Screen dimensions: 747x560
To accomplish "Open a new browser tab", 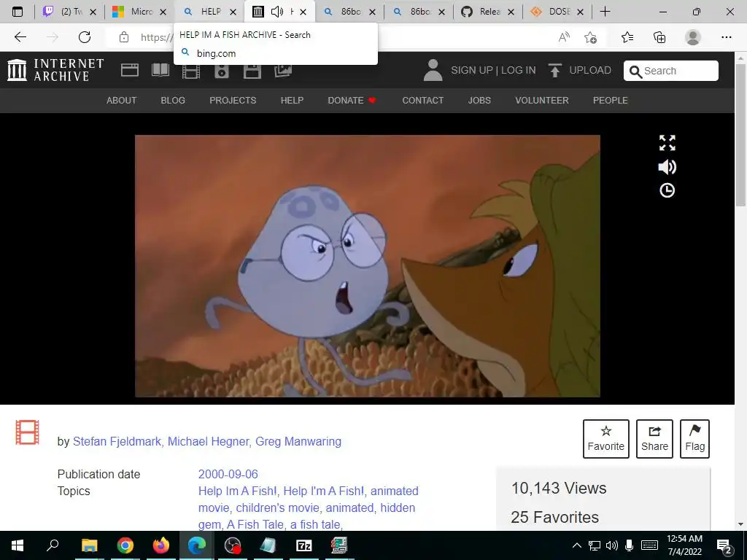I will coord(605,12).
